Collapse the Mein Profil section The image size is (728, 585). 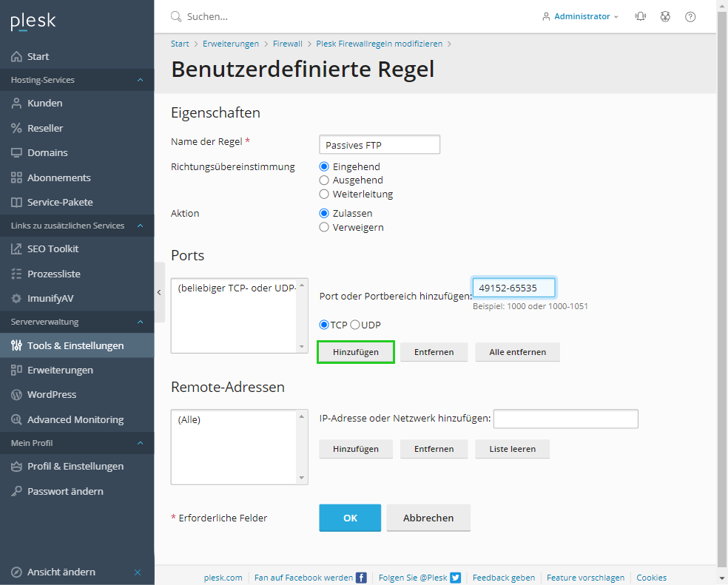pyautogui.click(x=141, y=443)
